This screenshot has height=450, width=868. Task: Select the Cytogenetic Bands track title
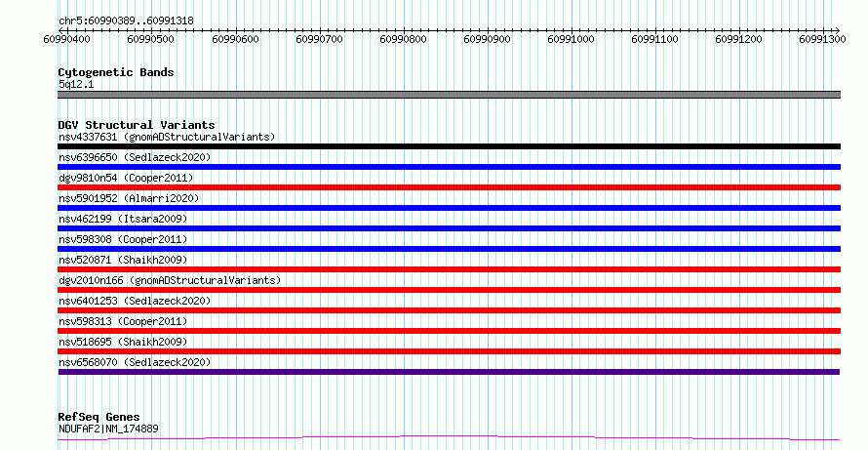(x=116, y=72)
